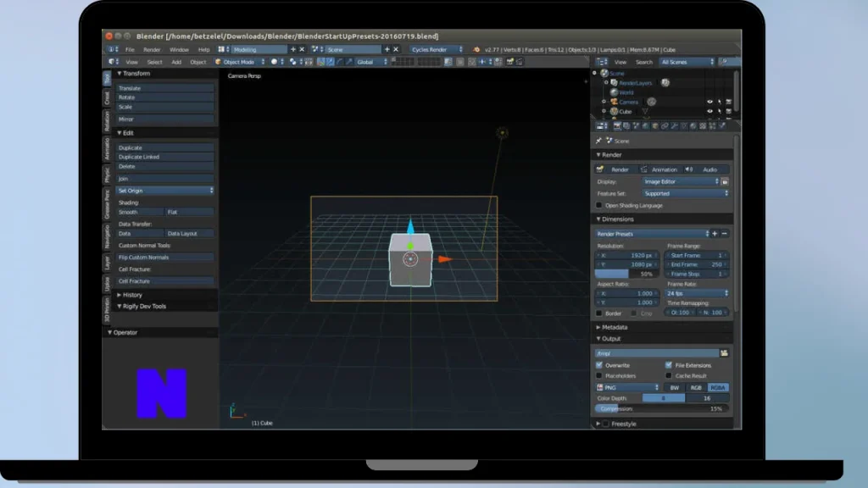
Task: Open the Render Presets dropdown
Action: coord(652,234)
